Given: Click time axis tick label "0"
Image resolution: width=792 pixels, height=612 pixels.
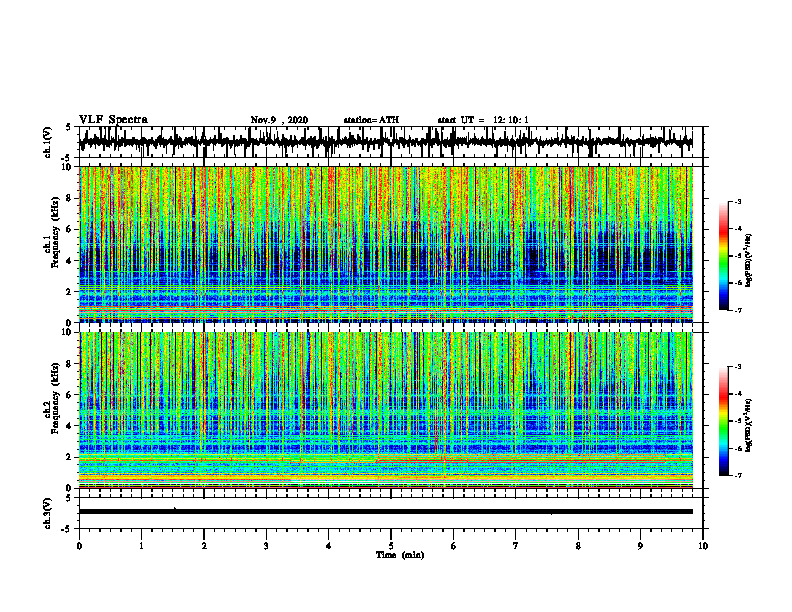Looking at the screenshot, I should [x=79, y=546].
